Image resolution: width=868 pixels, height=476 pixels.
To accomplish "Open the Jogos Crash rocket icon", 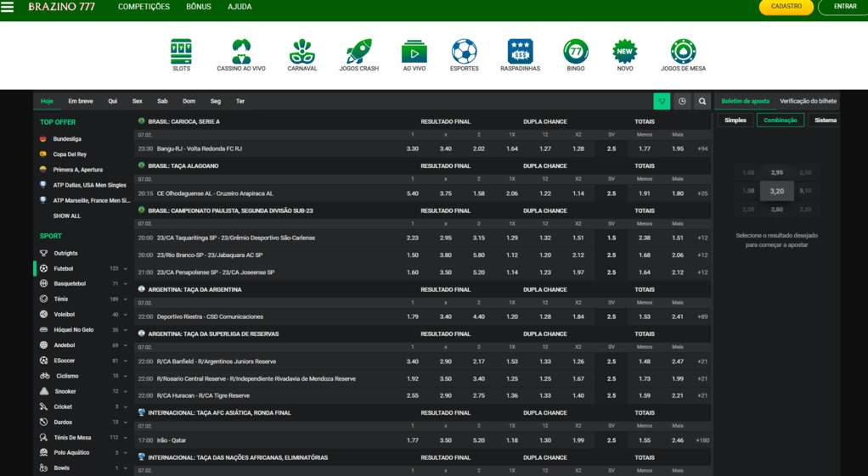I will [358, 52].
